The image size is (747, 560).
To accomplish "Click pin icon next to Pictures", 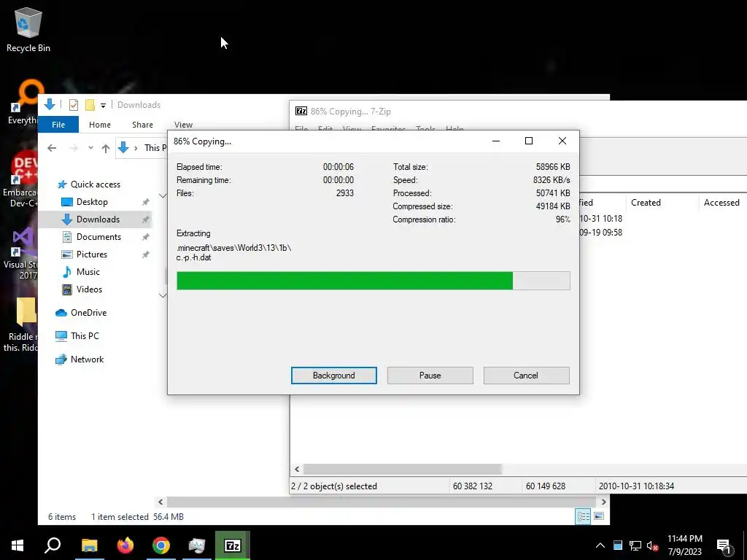I will [x=146, y=254].
